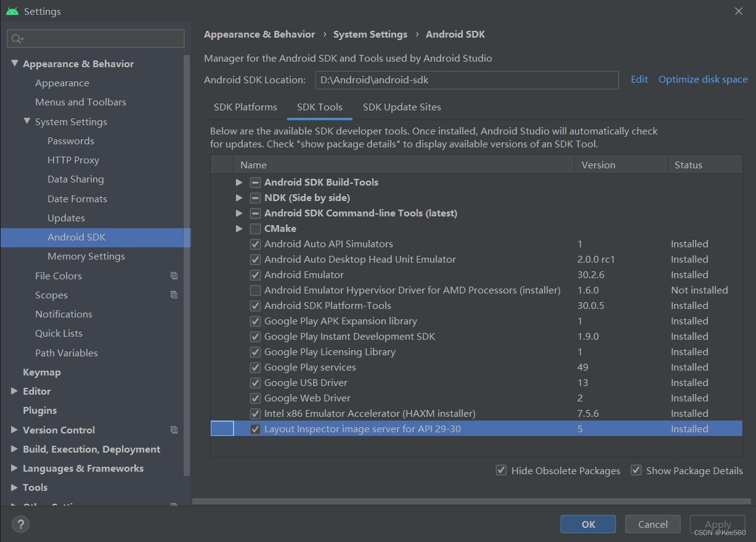Check the CMake checkbox

click(x=255, y=229)
